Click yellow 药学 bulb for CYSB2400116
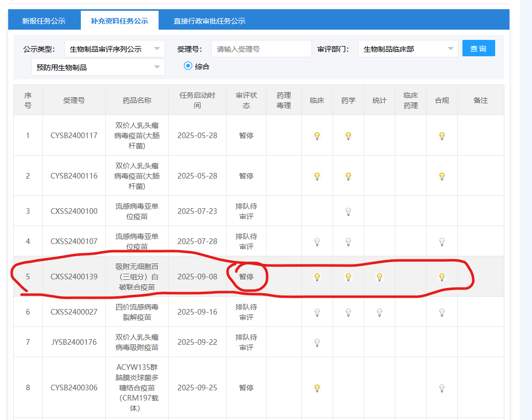The height and width of the screenshot is (420, 532). (x=348, y=176)
